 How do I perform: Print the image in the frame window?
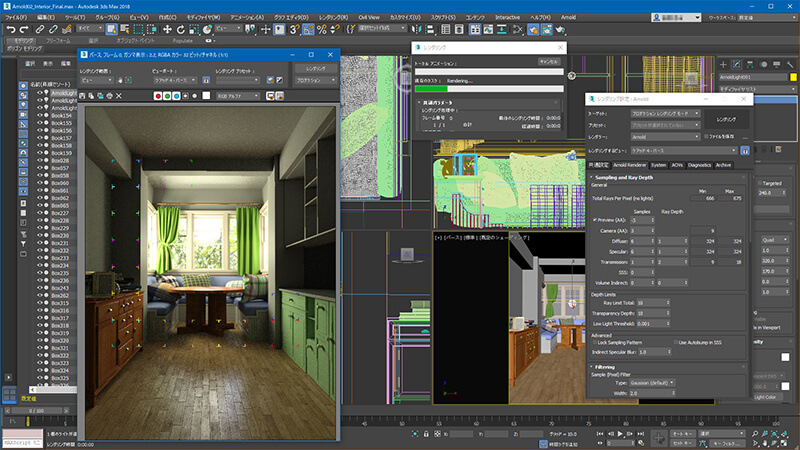109,95
